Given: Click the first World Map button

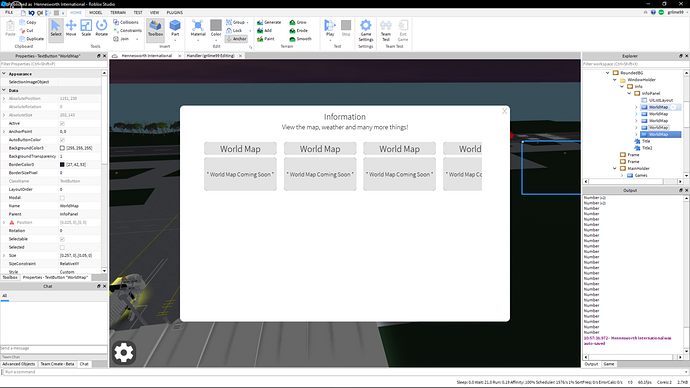Looking at the screenshot, I should [240, 149].
